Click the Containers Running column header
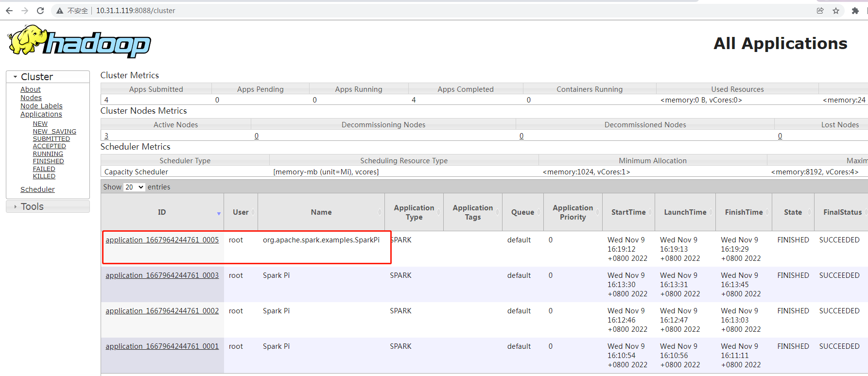Viewport: 868px width, 376px height. pyautogui.click(x=590, y=89)
